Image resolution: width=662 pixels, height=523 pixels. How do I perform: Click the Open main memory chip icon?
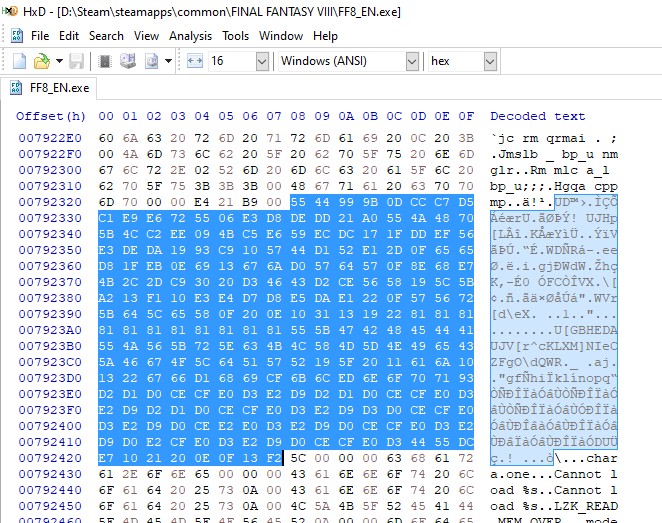coord(105,61)
